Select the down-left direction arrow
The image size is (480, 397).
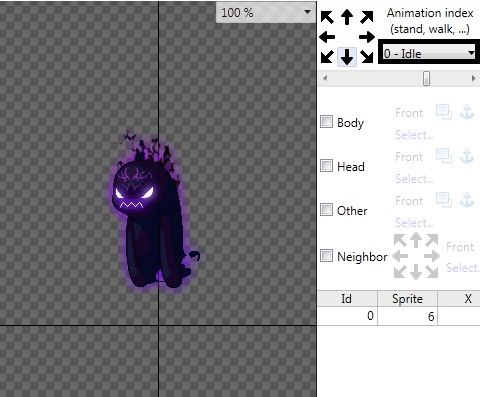point(327,57)
